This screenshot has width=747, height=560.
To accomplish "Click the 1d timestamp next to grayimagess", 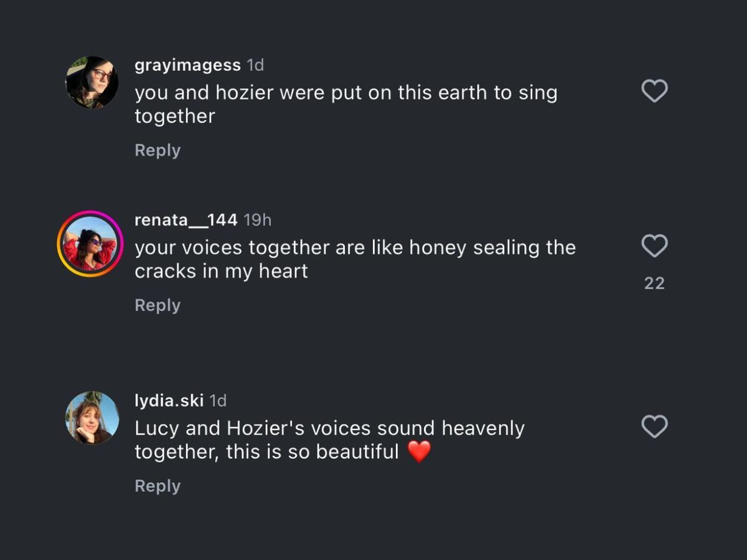I will [255, 65].
